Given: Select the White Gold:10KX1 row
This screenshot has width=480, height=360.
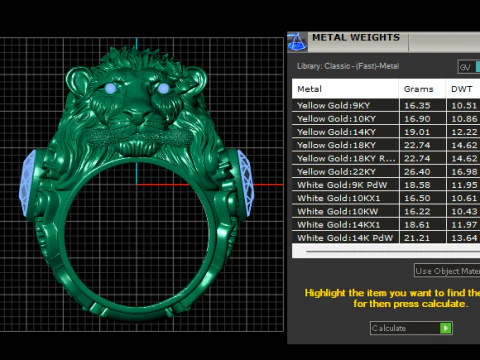Looking at the screenshot, I should coord(386,198).
